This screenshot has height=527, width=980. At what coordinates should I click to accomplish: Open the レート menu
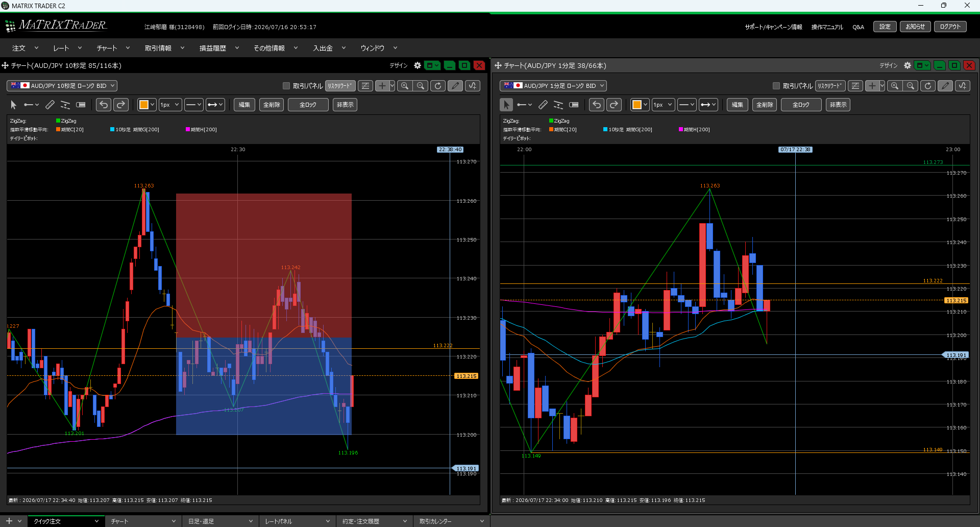tap(67, 48)
